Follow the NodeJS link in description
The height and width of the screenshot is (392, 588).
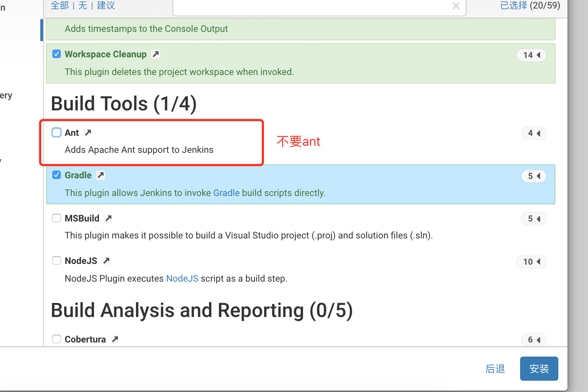pos(182,278)
